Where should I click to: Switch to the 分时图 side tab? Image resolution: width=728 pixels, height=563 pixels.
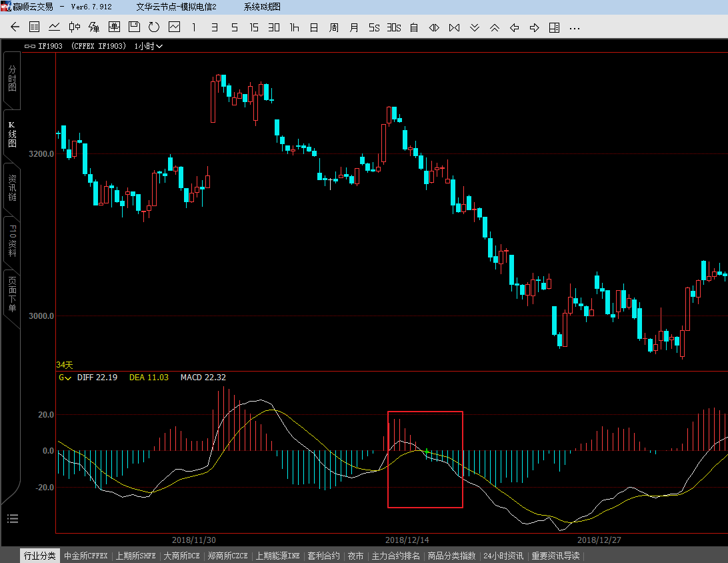pos(12,79)
